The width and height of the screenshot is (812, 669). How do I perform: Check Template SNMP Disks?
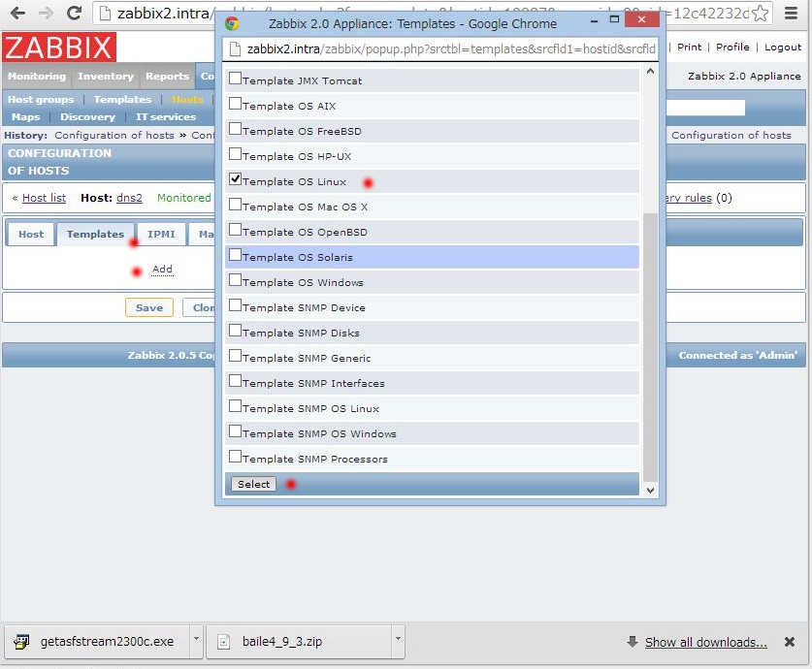(235, 330)
